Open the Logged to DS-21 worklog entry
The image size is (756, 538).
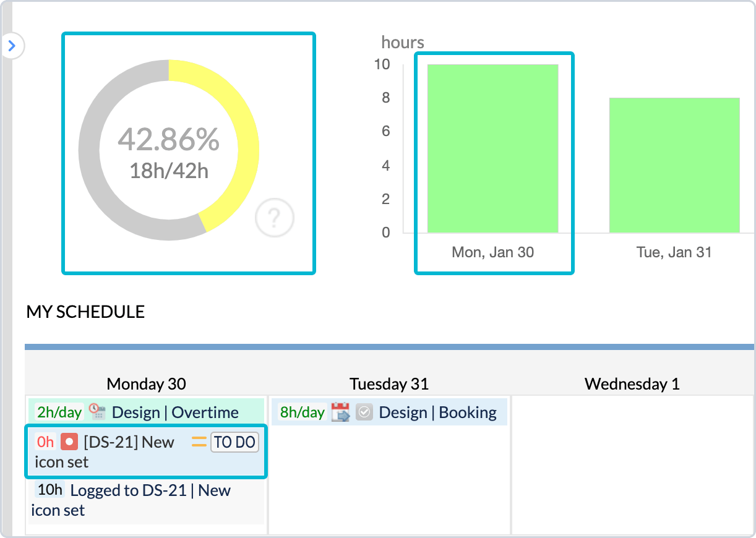[150, 491]
